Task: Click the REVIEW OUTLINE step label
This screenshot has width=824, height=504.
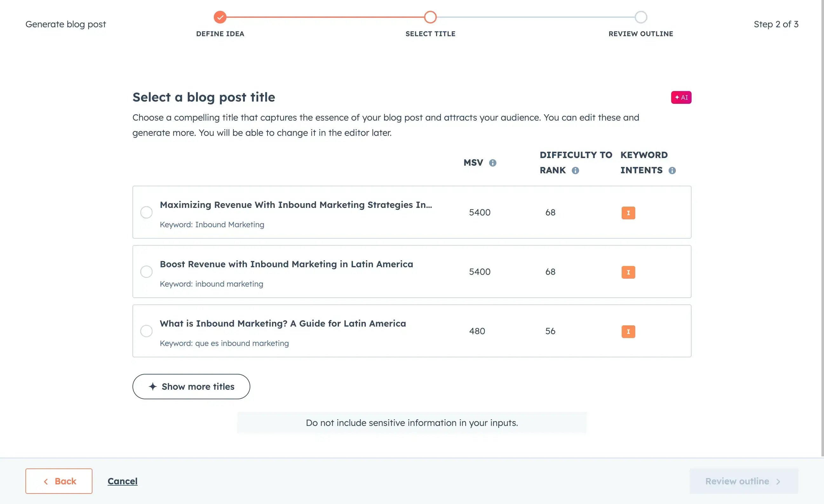Action: coord(640,34)
